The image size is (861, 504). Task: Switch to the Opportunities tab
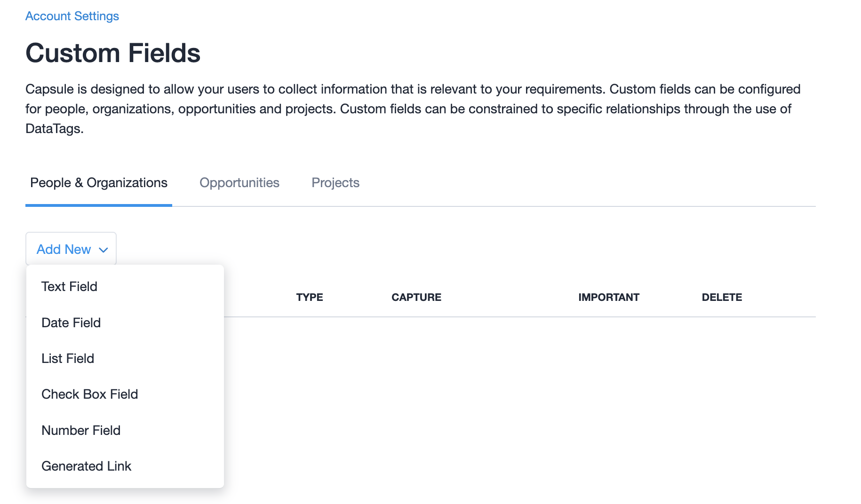tap(239, 183)
